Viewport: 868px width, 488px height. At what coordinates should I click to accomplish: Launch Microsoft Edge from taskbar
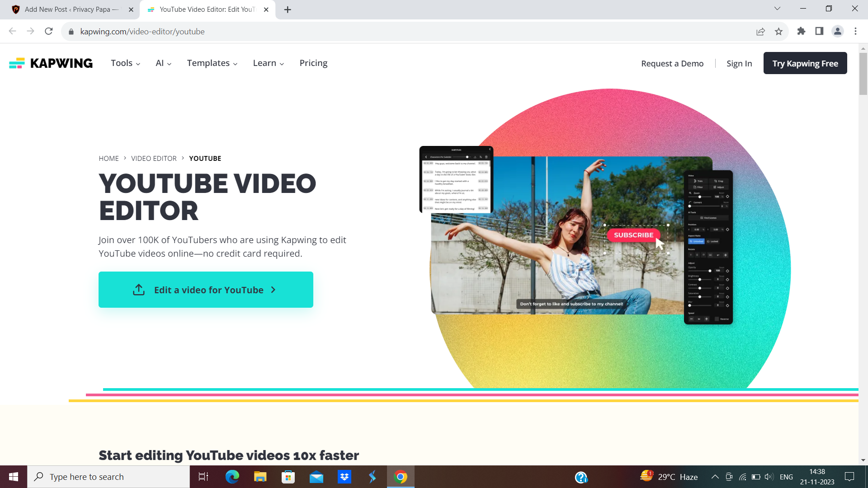(x=232, y=477)
